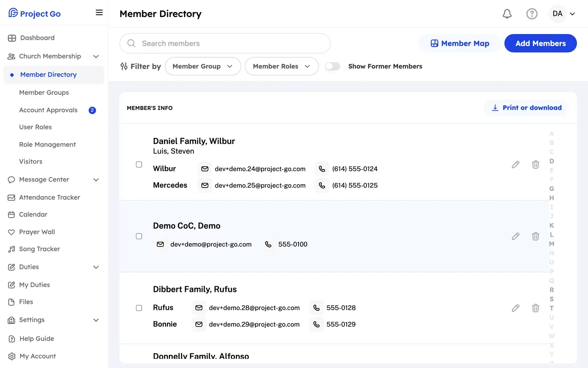This screenshot has height=368, width=588.
Task: Open Member Groups page
Action: point(44,92)
